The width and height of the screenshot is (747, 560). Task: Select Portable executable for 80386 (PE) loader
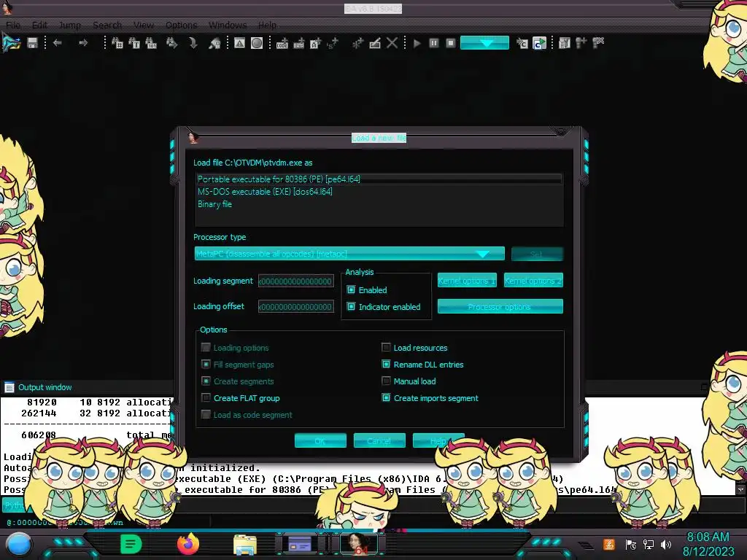pyautogui.click(x=379, y=179)
